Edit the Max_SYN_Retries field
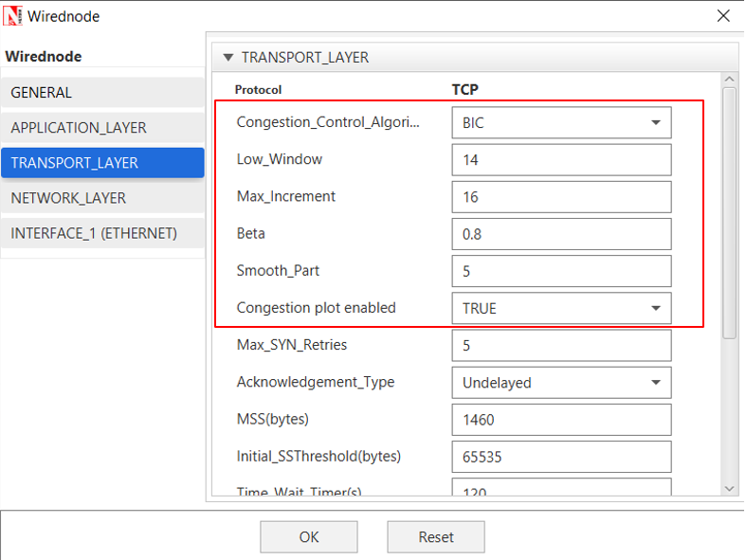Viewport: 746px width, 560px height. tap(561, 346)
